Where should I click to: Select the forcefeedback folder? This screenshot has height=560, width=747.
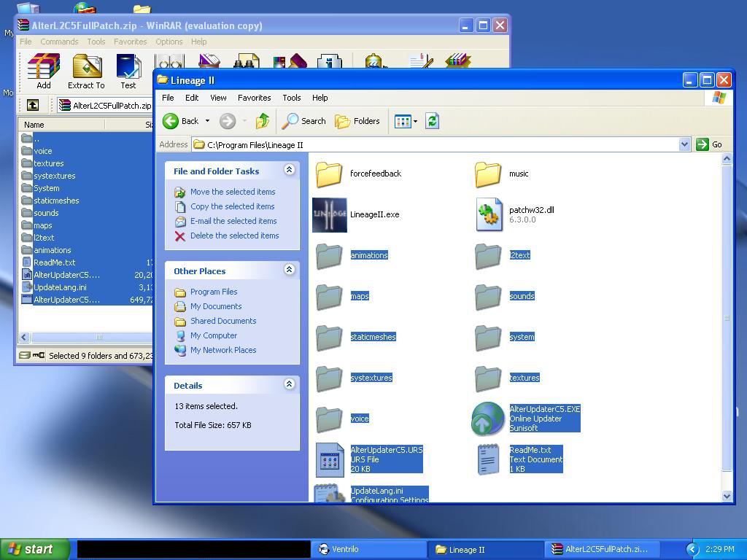coord(329,174)
